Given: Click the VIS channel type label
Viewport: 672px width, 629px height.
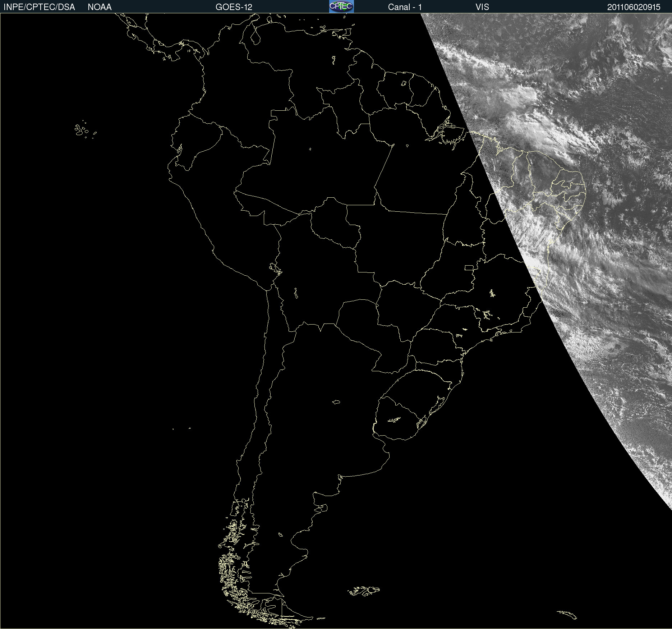Looking at the screenshot, I should click(482, 7).
